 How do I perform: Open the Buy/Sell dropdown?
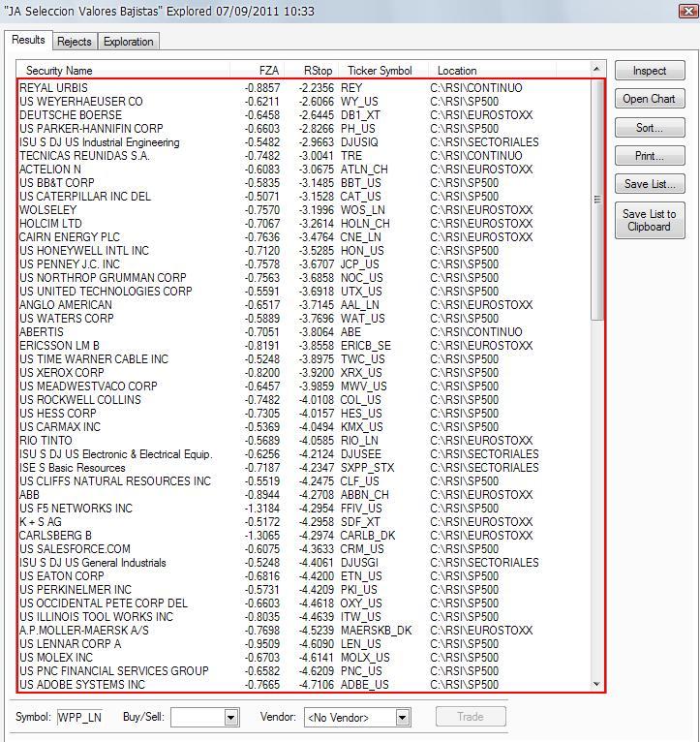(x=230, y=718)
